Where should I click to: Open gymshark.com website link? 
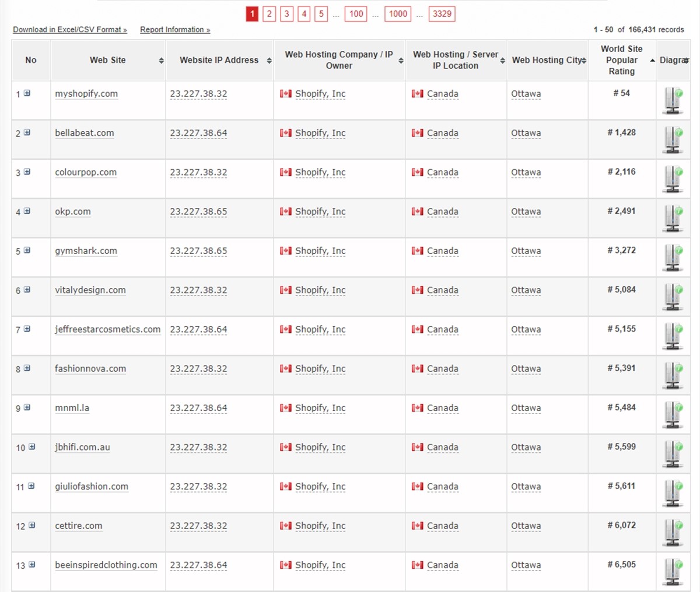pyautogui.click(x=86, y=250)
